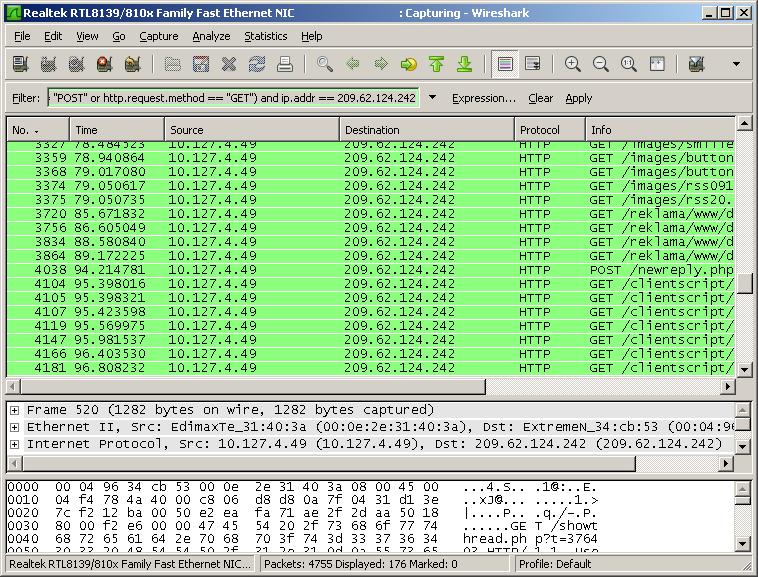
Task: Print packets toolbar icon
Action: tap(285, 64)
